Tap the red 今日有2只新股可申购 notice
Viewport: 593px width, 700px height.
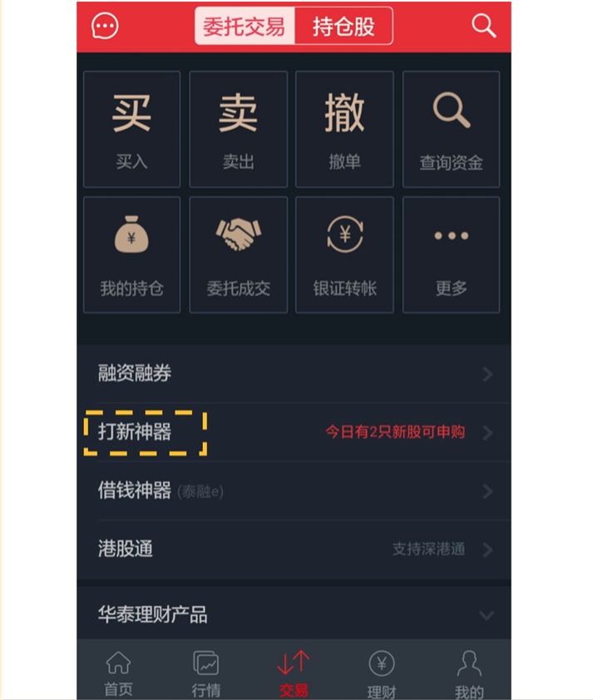[395, 432]
